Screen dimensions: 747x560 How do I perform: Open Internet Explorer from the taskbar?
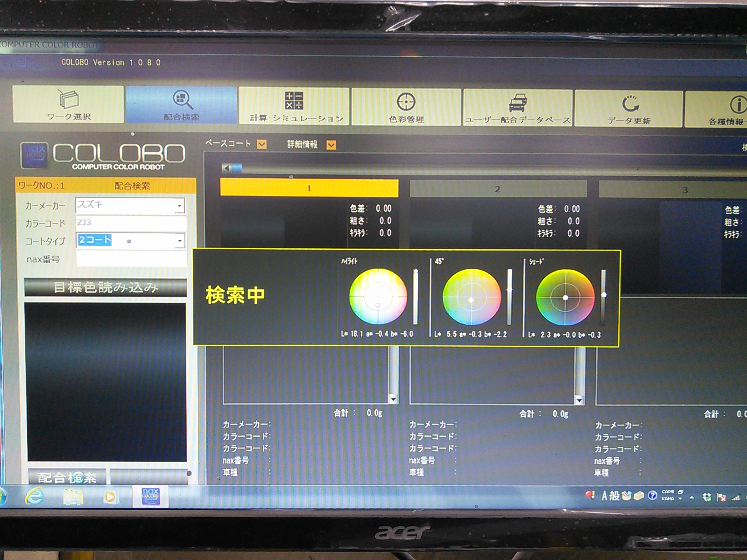(x=35, y=496)
